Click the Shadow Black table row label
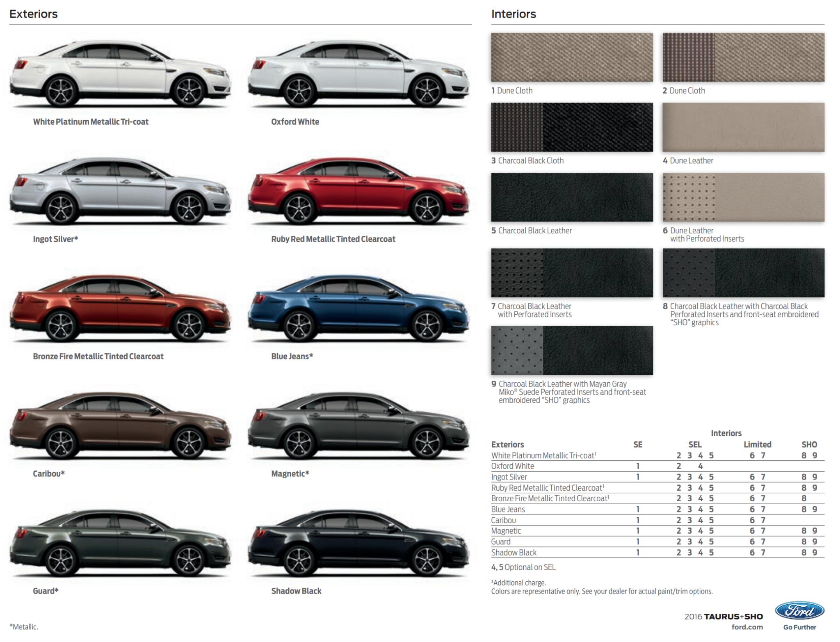Viewport: 840px width, 642px height. [514, 553]
